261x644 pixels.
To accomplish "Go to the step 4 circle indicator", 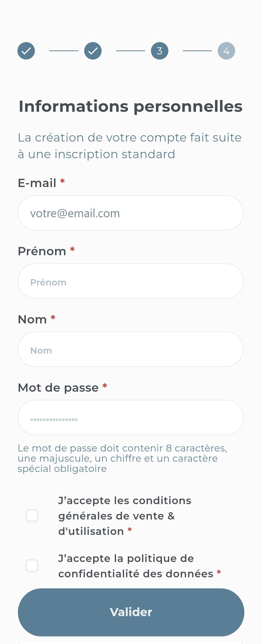I will coord(226,51).
